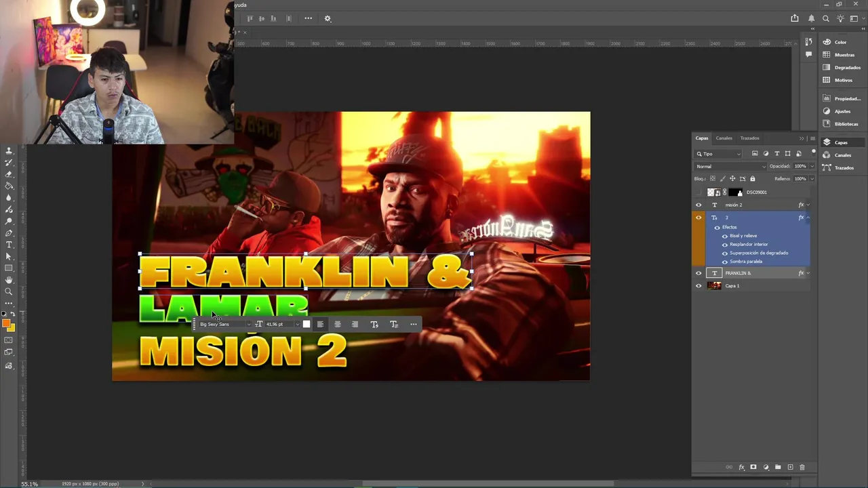Open the Search magnifier at top right

pyautogui.click(x=826, y=18)
